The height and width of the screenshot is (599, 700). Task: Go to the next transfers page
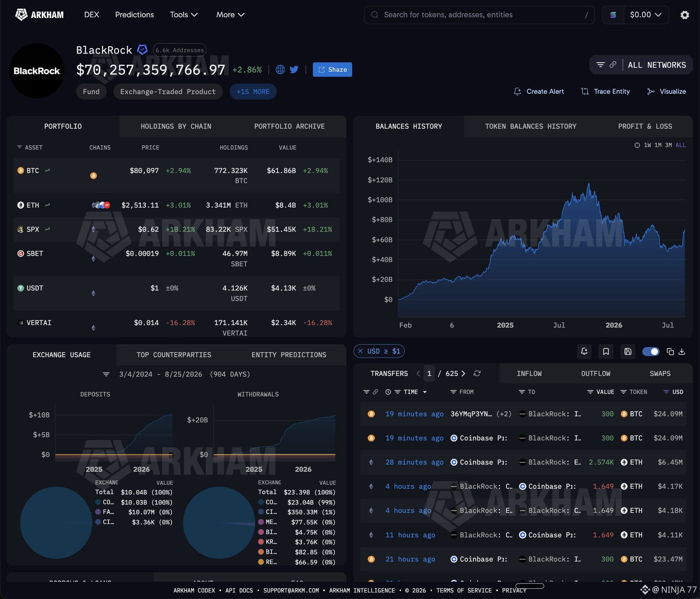[463, 373]
